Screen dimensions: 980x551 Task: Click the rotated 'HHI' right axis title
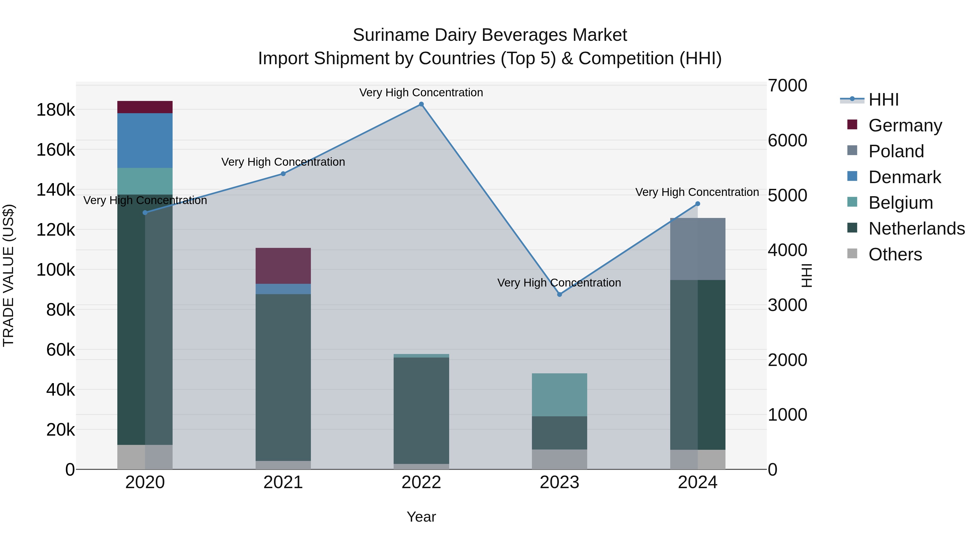(807, 275)
